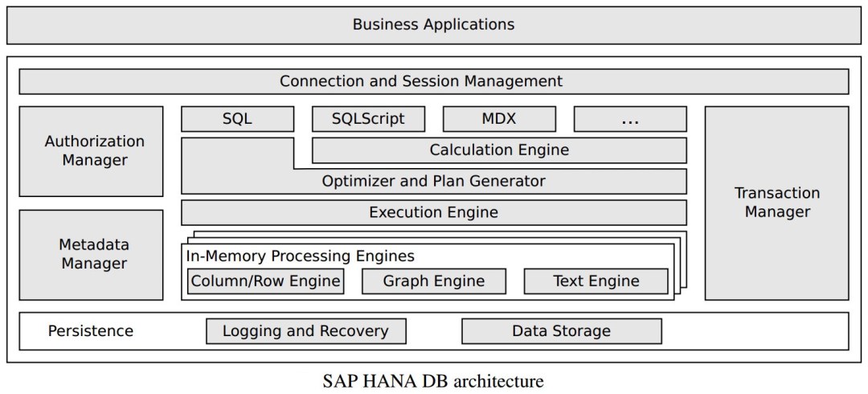This screenshot has width=868, height=394.
Task: Click the Data Storage box
Action: pos(561,330)
